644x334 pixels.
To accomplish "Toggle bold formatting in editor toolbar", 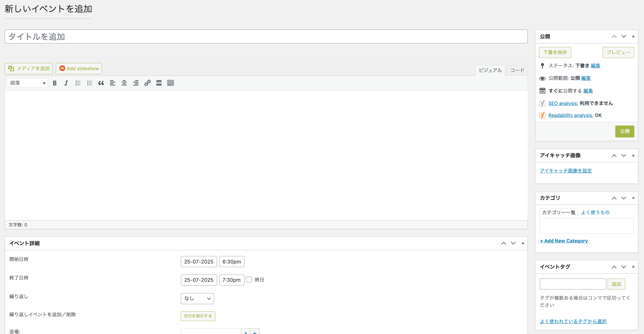I will pos(55,83).
